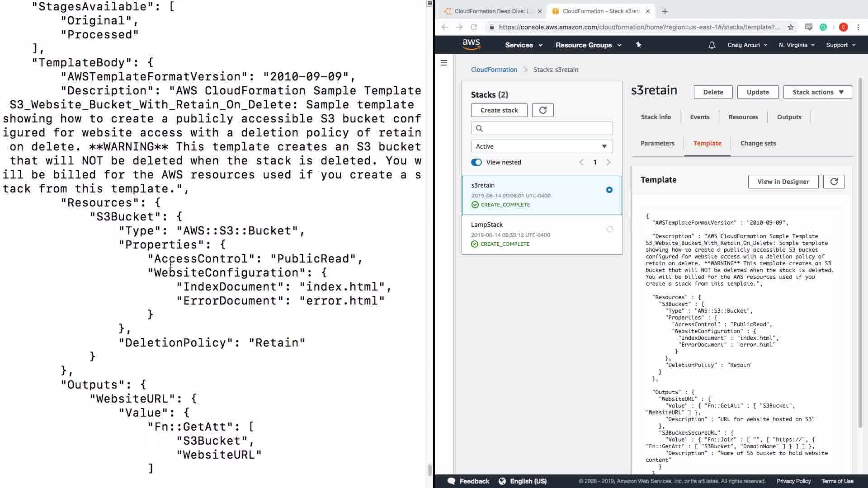
Task: Click the stacks search input field
Action: click(547, 128)
